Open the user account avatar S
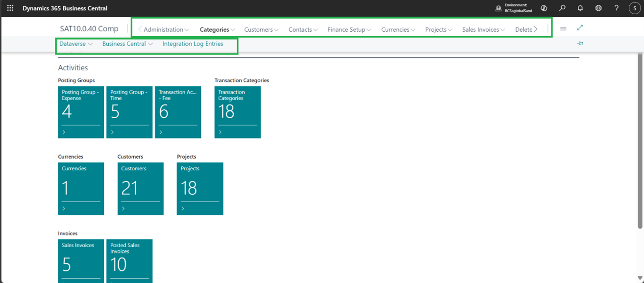 point(635,8)
